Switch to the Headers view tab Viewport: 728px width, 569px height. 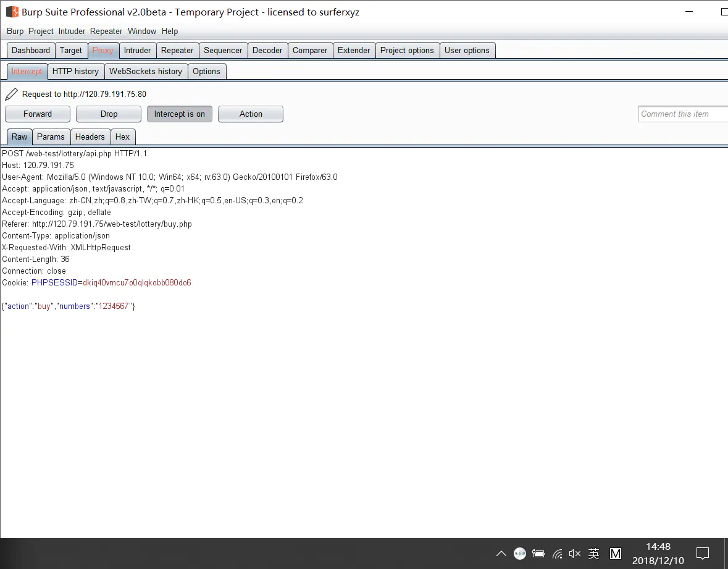coord(90,137)
